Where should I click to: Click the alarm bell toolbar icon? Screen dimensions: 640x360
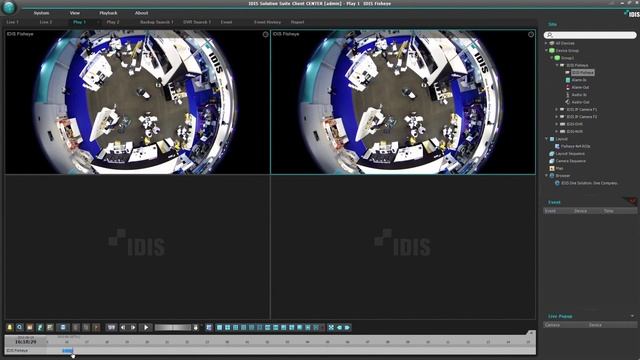click(x=10, y=327)
